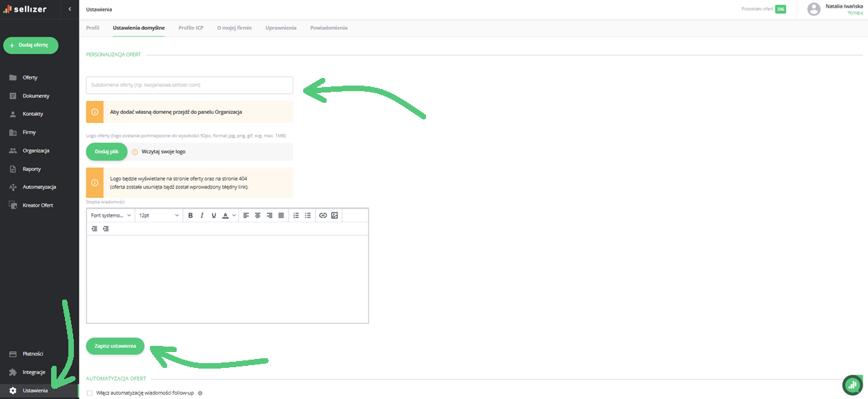Insert a link with the editor link icon
The width and height of the screenshot is (868, 399).
322,215
